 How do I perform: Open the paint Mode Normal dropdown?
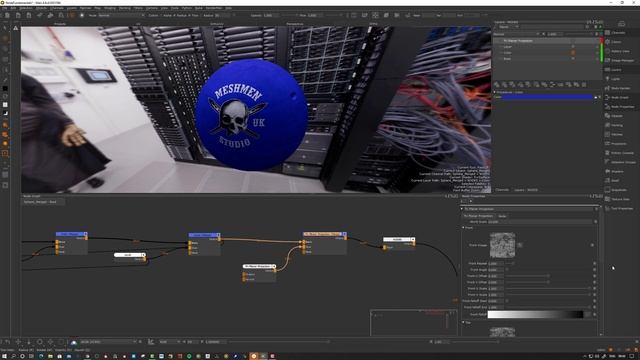tap(121, 16)
